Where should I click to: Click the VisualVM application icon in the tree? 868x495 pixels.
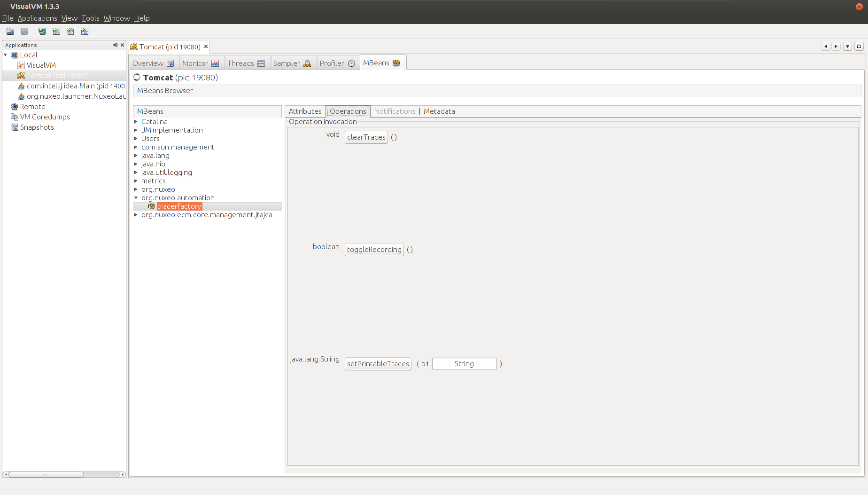[x=21, y=65]
